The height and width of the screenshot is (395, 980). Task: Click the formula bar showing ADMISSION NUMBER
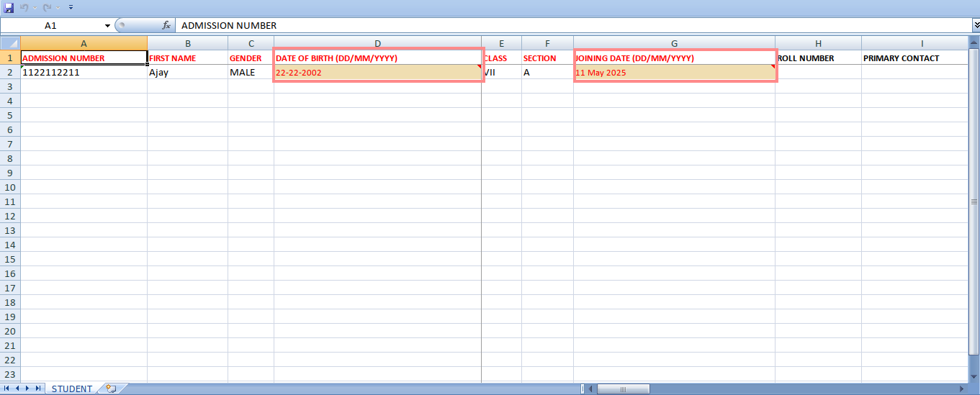[x=572, y=25]
